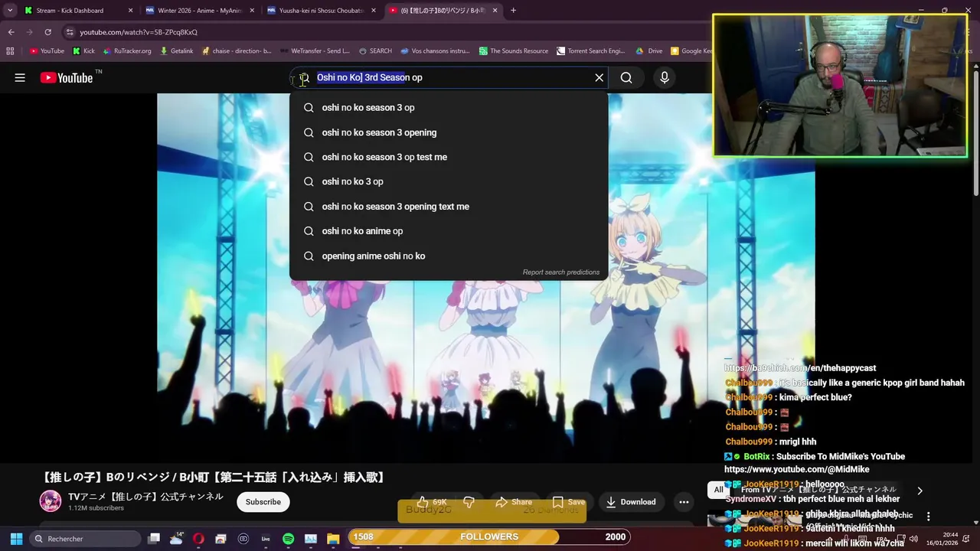Open weather widget in taskbar

(x=177, y=539)
